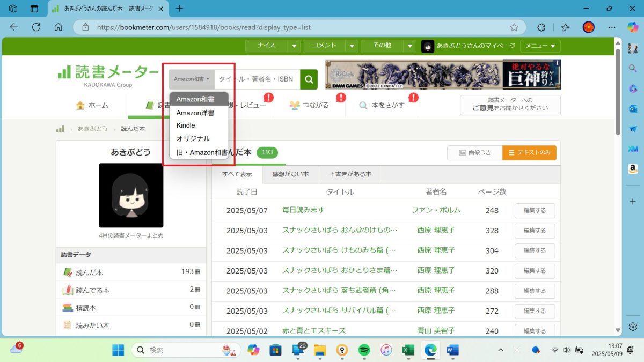Open the 下書きがある本 tab
Screen dimensions: 644x362
pos(350,174)
